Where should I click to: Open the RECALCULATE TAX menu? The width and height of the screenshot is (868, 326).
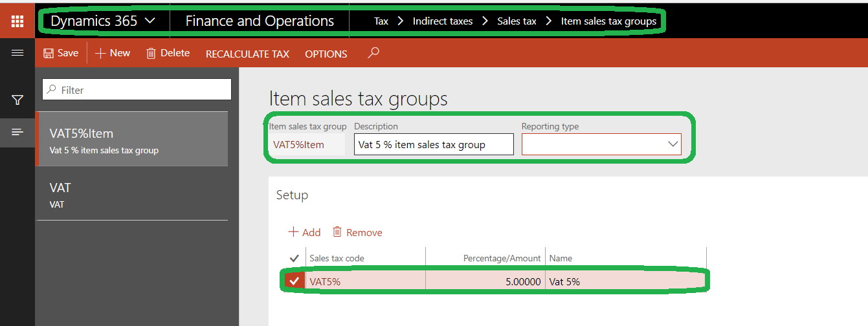point(247,54)
